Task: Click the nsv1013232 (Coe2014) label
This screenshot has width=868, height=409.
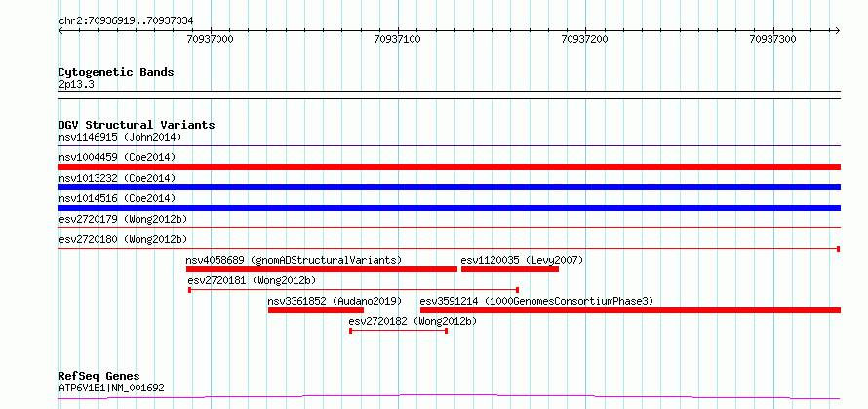Action: (x=117, y=178)
